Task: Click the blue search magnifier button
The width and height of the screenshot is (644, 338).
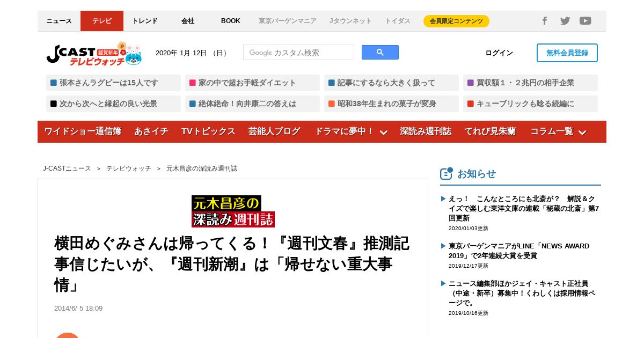Action: click(x=380, y=52)
